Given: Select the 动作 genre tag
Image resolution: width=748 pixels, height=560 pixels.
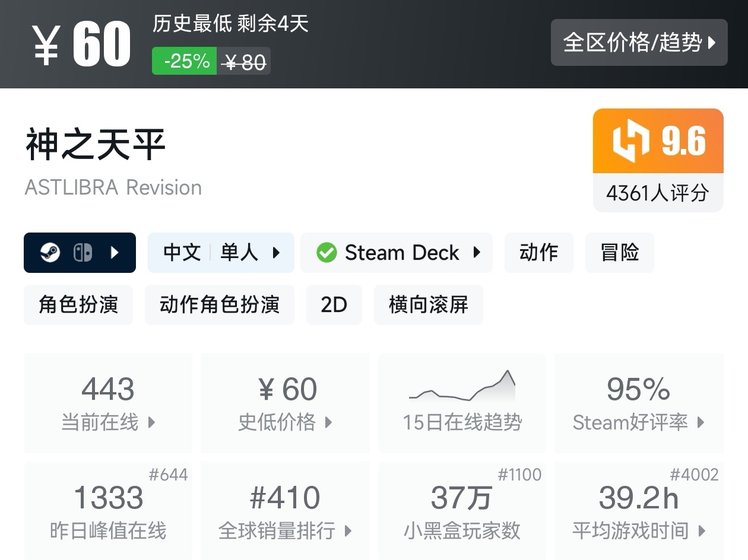Looking at the screenshot, I should click(x=539, y=253).
